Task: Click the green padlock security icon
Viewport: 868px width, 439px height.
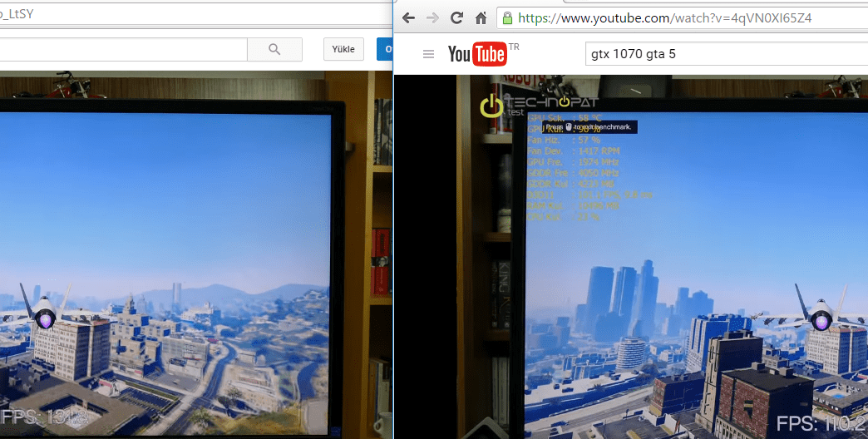Action: pos(507,18)
